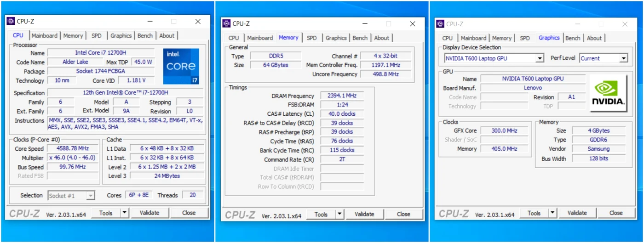Click Validate button in middle Memory window
The width and height of the screenshot is (644, 243).
pos(364,214)
